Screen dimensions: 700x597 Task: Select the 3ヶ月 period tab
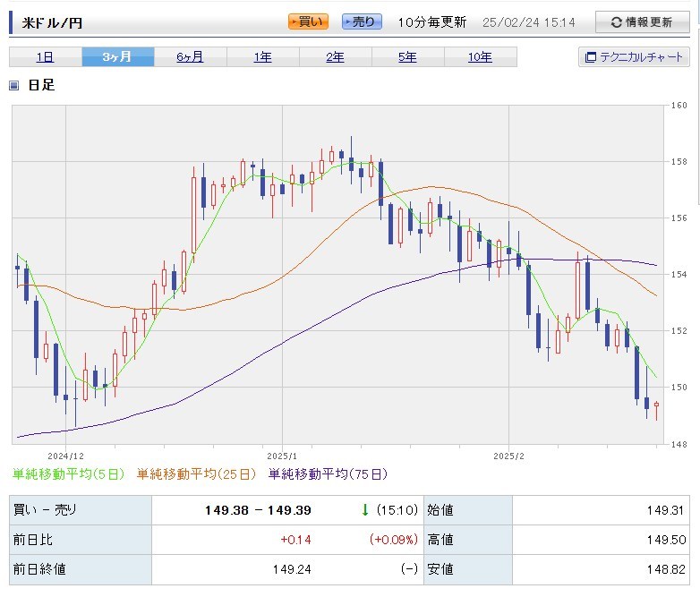pyautogui.click(x=117, y=57)
